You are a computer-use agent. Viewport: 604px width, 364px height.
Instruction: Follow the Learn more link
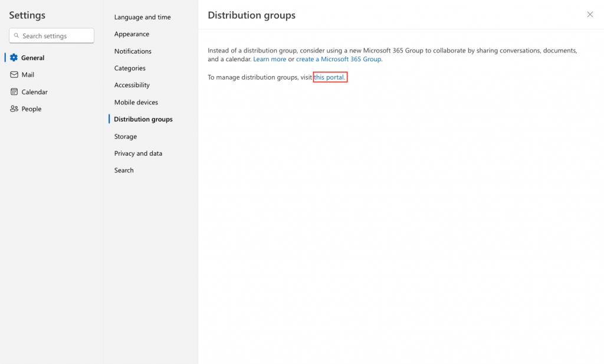click(x=270, y=59)
